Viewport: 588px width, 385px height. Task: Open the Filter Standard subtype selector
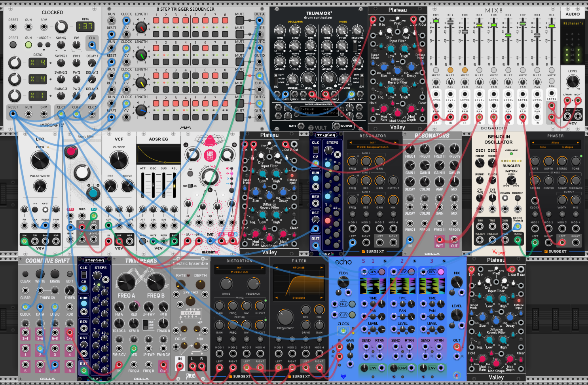click(299, 297)
